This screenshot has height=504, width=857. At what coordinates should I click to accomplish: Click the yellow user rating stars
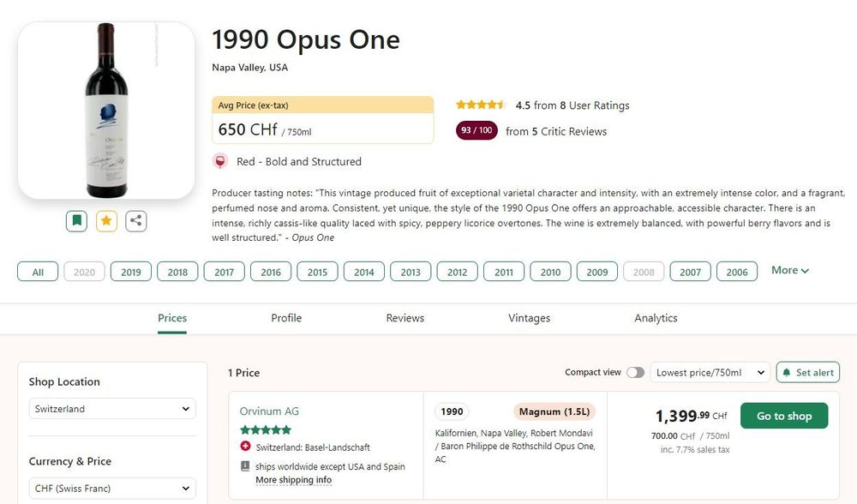(480, 105)
